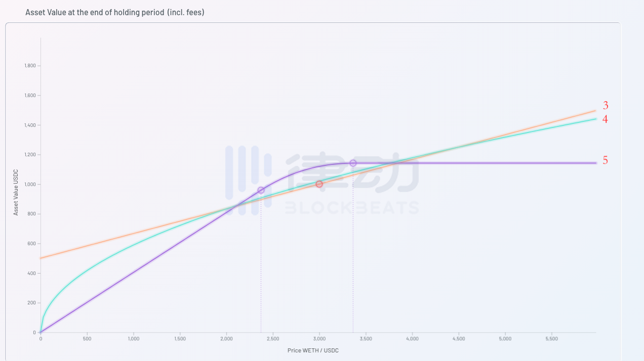Click the 5,500 tick label on the x-axis
The image size is (644, 361).
click(x=551, y=339)
